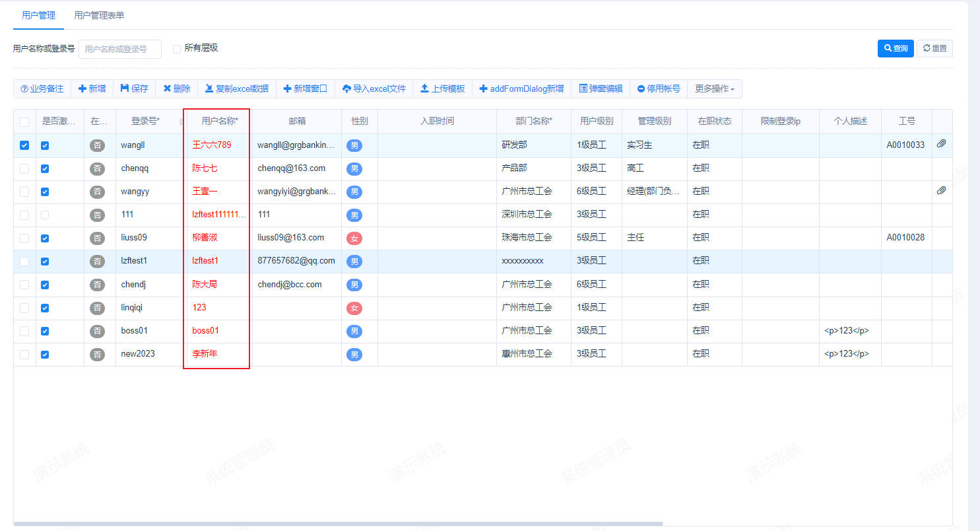Enable 是否激活 checkbox for row 111
Viewport: 980px width, 531px height.
45,215
